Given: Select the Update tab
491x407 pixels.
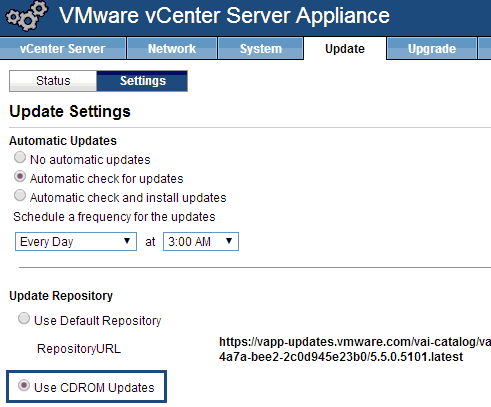Looking at the screenshot, I should [345, 49].
